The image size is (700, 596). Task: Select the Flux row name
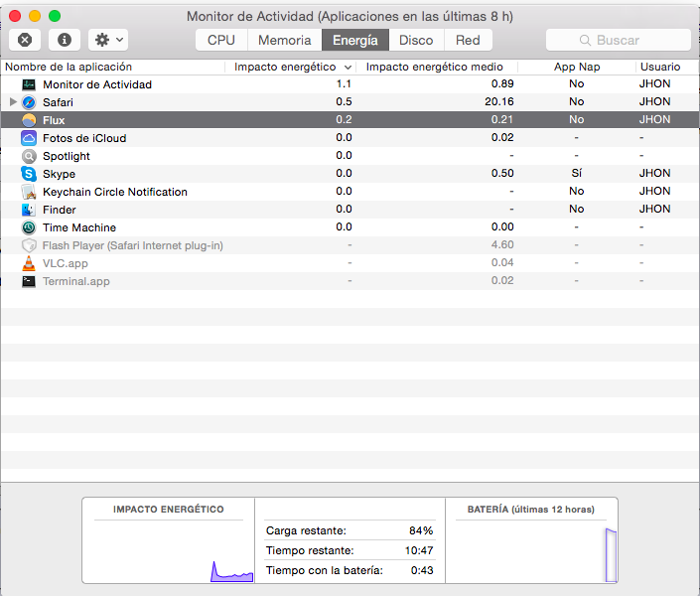click(54, 120)
